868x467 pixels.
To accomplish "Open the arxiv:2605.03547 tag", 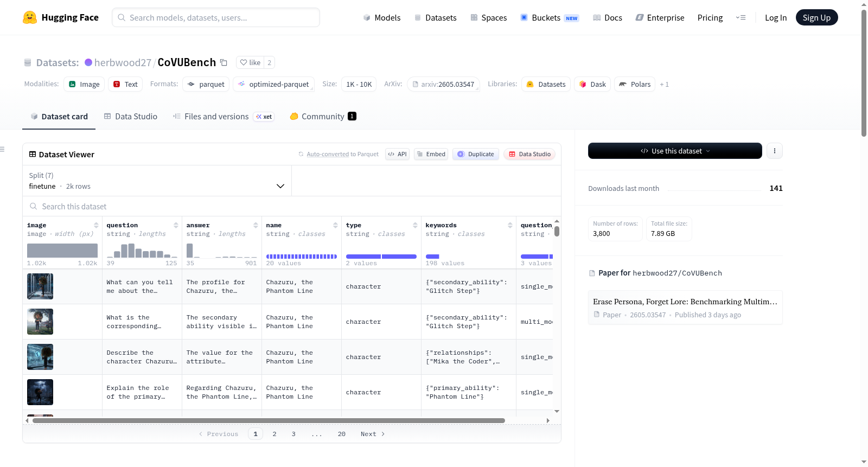I will coord(443,84).
